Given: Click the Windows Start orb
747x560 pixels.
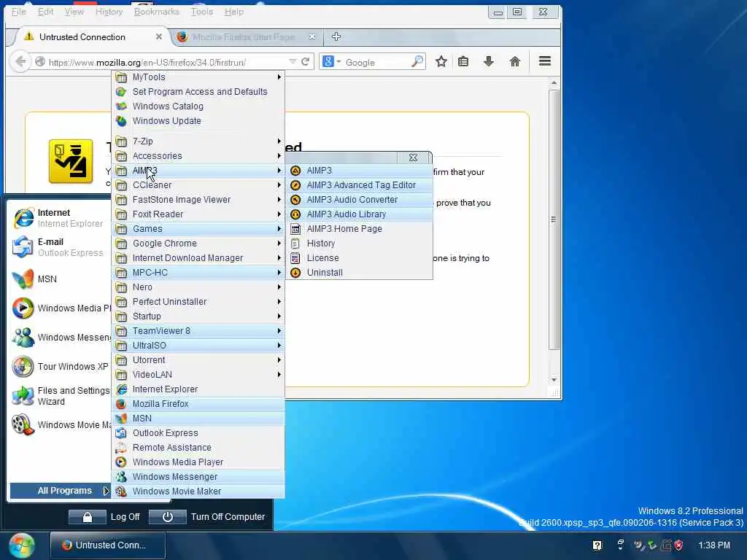Looking at the screenshot, I should coord(21,545).
